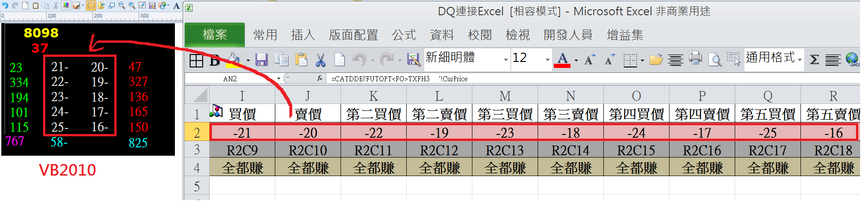Click the copy icon in the capture tool toolbar

[x=45, y=6]
